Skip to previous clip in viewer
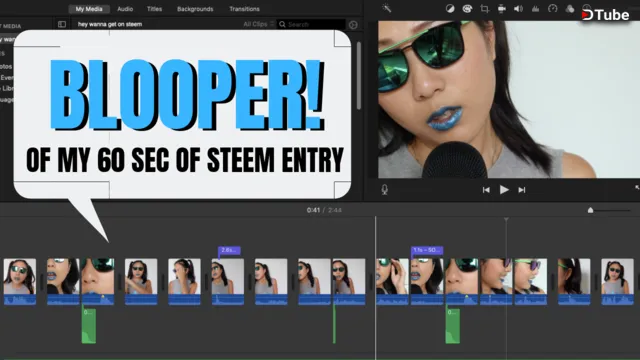Viewport: 640px width, 360px height. tap(486, 190)
